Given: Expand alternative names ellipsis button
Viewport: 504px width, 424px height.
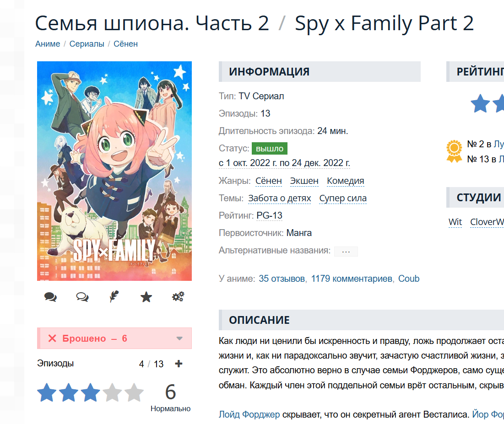Looking at the screenshot, I should [346, 251].
